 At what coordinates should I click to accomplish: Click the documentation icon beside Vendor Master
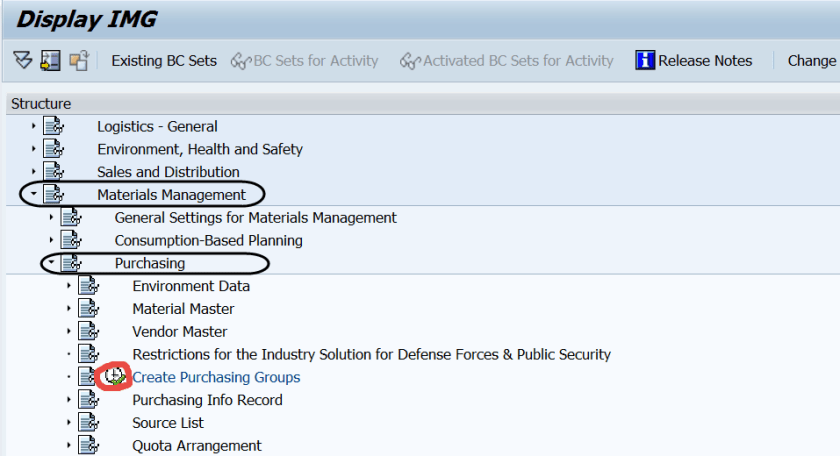[x=89, y=332]
